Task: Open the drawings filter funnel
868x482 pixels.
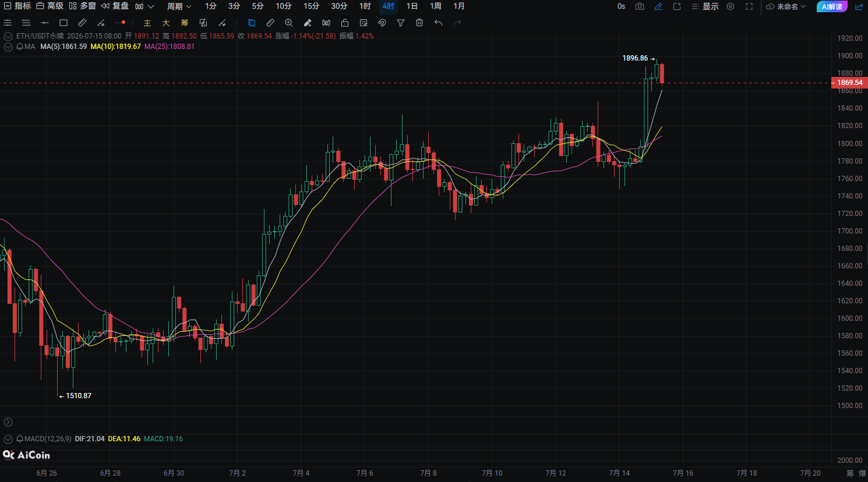Action: tap(401, 23)
